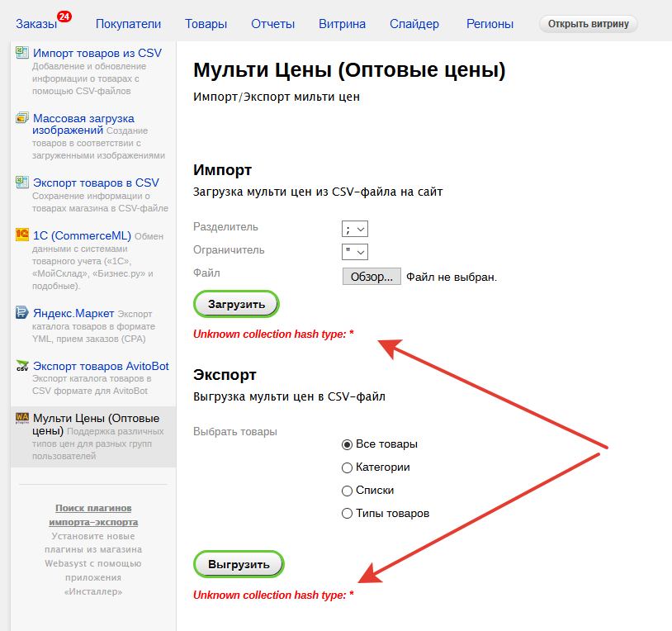This screenshot has height=631, width=672.
Task: Open Поиск плагинов импорта-экспорта link
Action: 93,515
